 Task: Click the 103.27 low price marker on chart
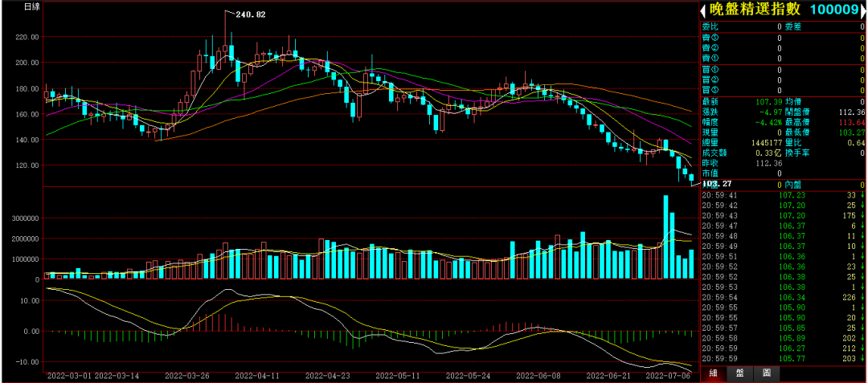[718, 183]
